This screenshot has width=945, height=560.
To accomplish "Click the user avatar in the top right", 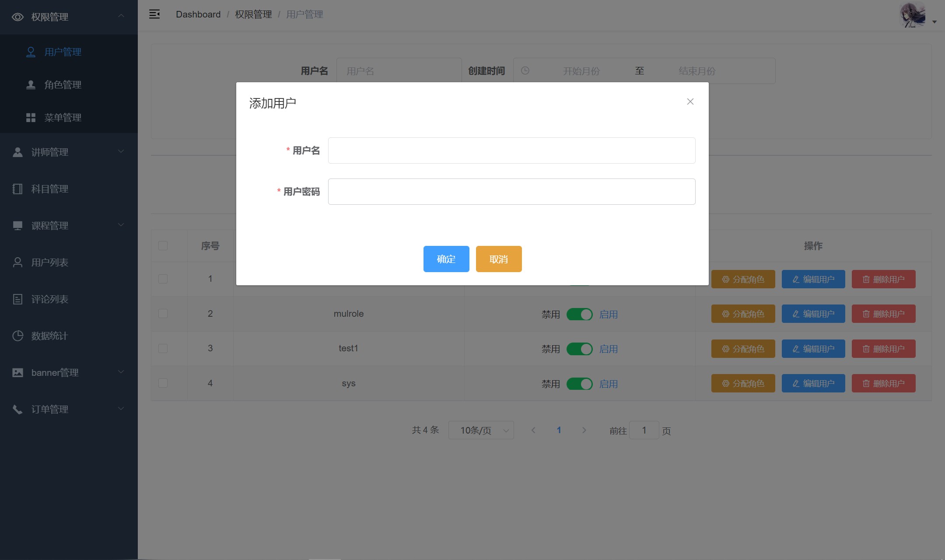I will coord(913,15).
